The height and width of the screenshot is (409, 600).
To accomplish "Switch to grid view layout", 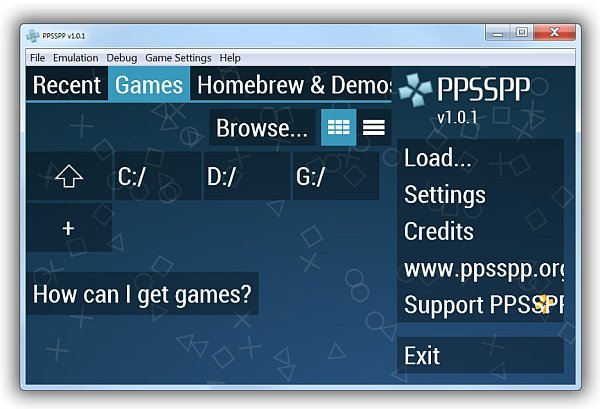I will tap(339, 127).
